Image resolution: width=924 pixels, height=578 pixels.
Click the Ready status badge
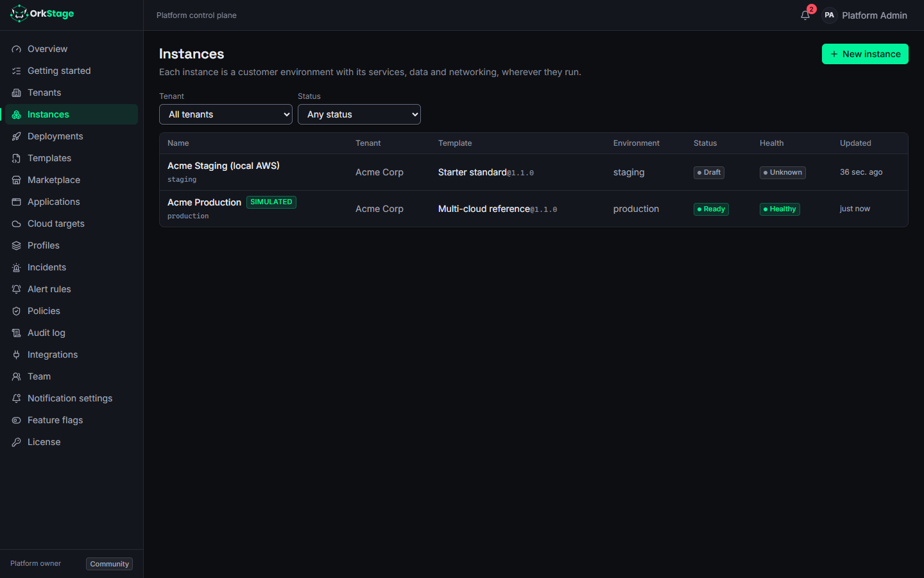pyautogui.click(x=711, y=209)
